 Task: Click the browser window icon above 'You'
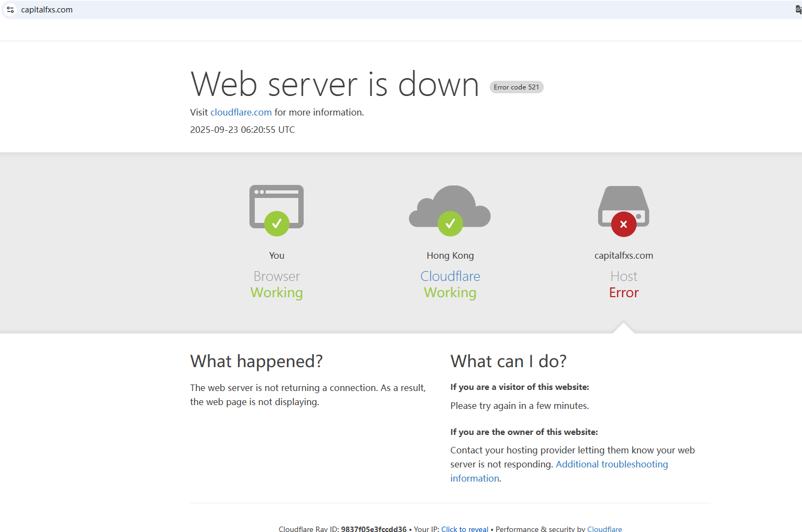click(277, 210)
